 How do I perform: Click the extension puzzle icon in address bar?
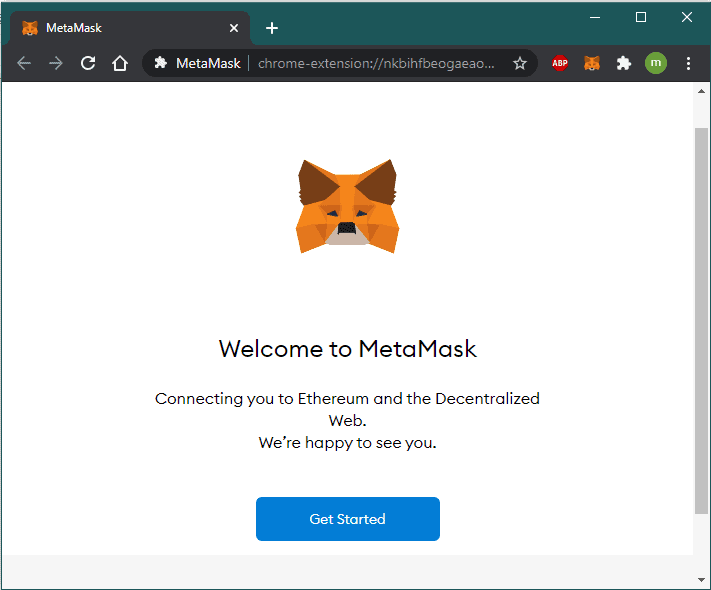[161, 63]
